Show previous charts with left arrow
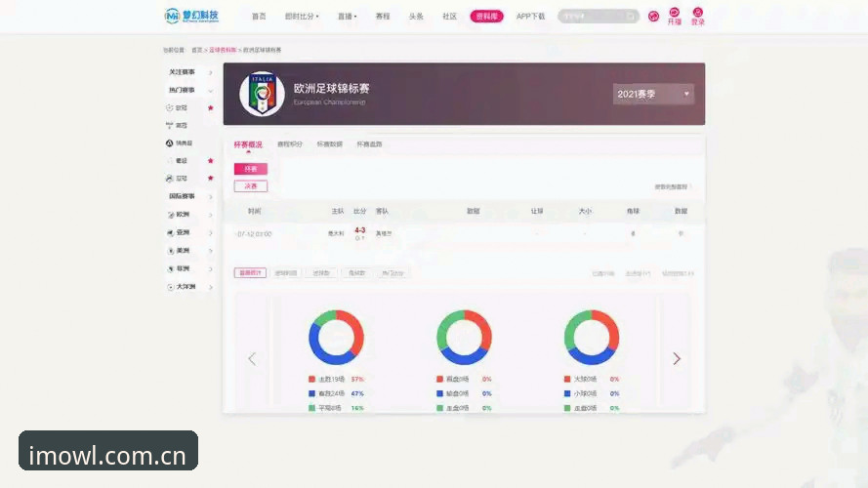 252,358
